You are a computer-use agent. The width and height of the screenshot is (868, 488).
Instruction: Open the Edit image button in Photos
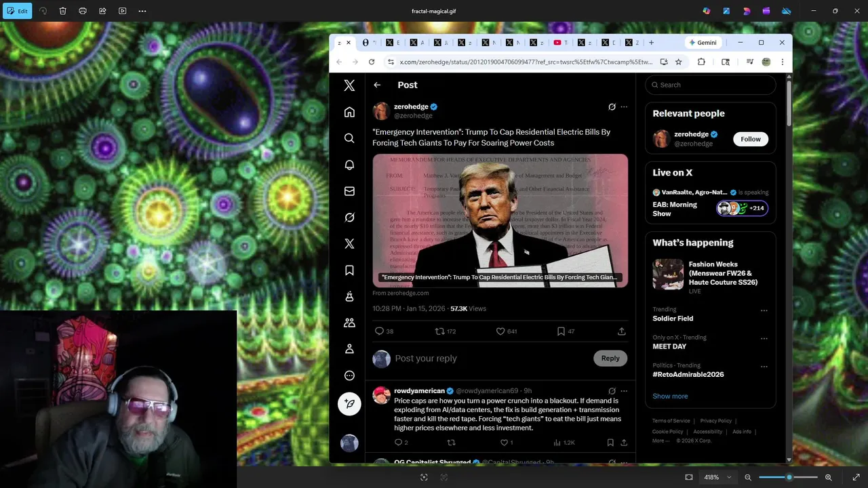(17, 11)
